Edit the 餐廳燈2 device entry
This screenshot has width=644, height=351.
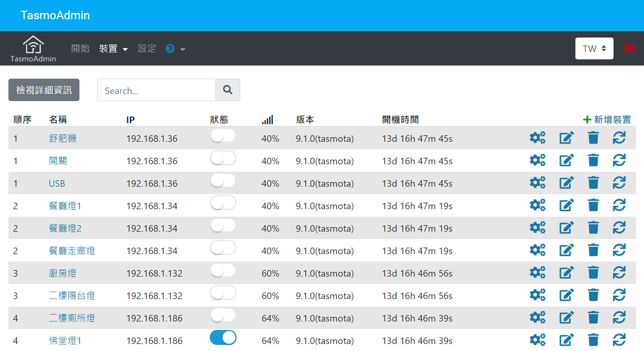click(x=566, y=227)
